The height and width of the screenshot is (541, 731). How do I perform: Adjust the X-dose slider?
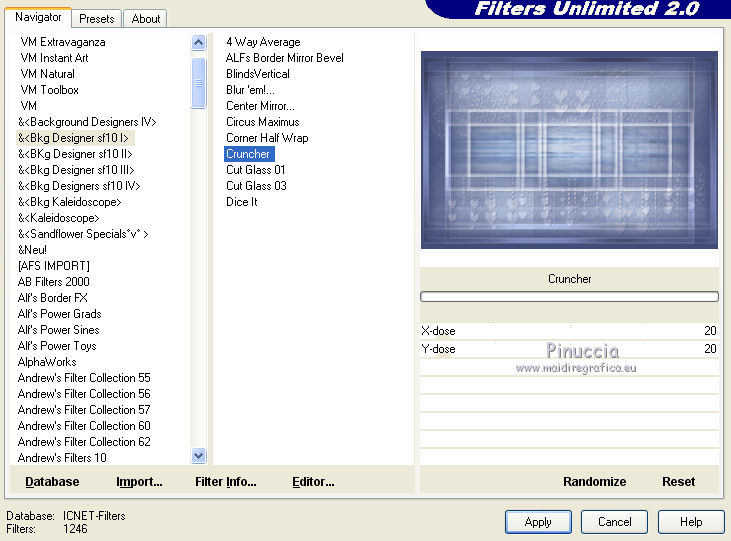tap(569, 331)
